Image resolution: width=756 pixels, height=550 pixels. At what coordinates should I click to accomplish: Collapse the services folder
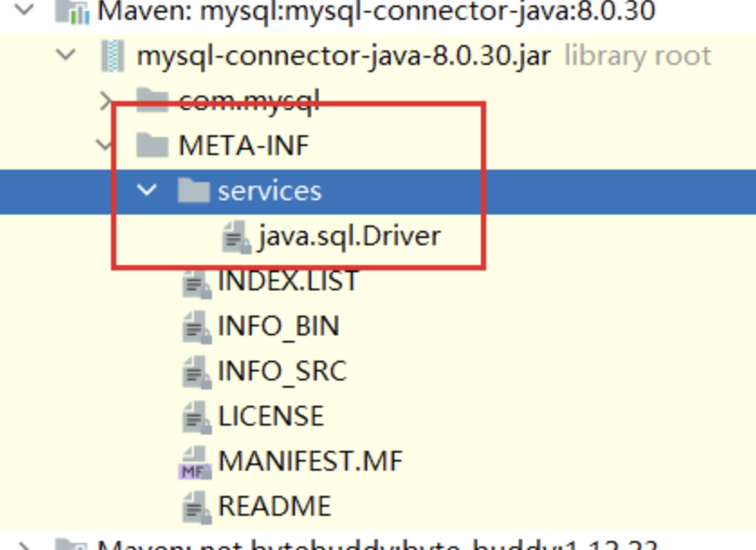tap(147, 189)
